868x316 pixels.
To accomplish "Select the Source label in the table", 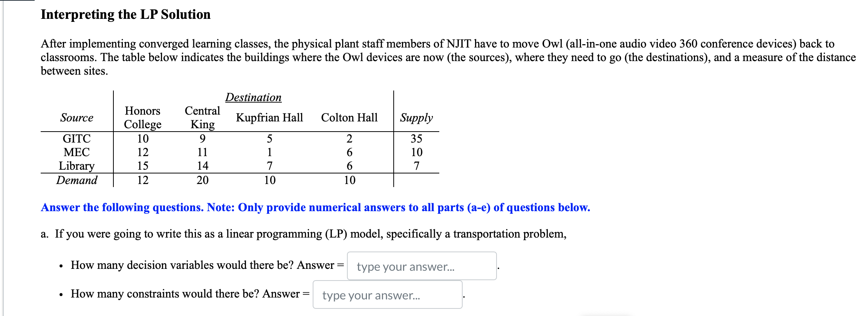I will point(77,118).
